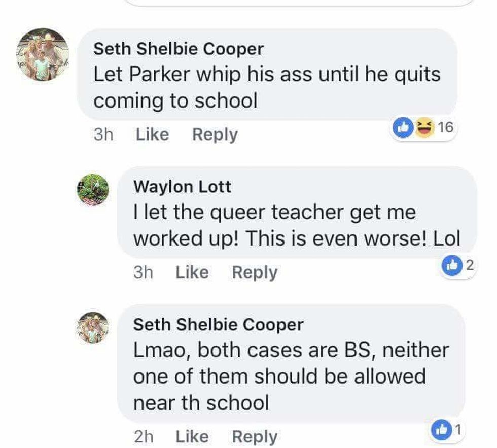The height and width of the screenshot is (448, 497).
Task: Click laughing emoji reaction on first comment
Action: pyautogui.click(x=424, y=127)
